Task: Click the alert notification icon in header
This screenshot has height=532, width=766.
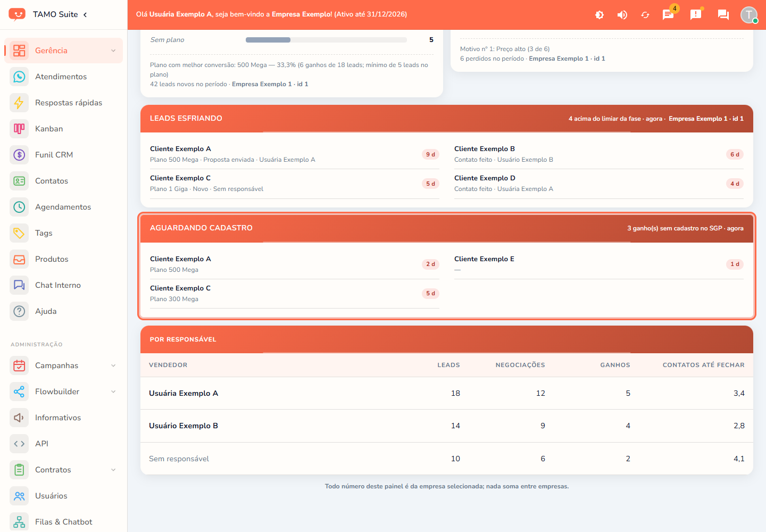Action: click(x=696, y=14)
